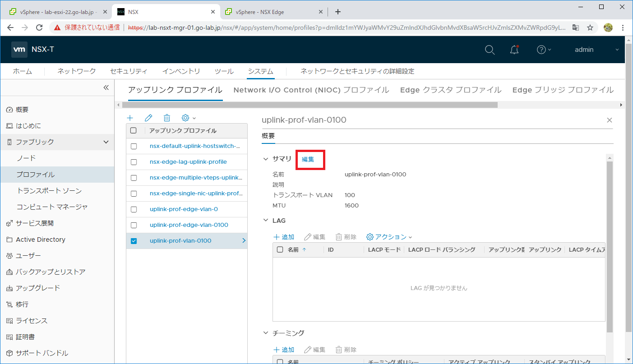Open the notifications bell icon
The image size is (633, 364).
514,50
